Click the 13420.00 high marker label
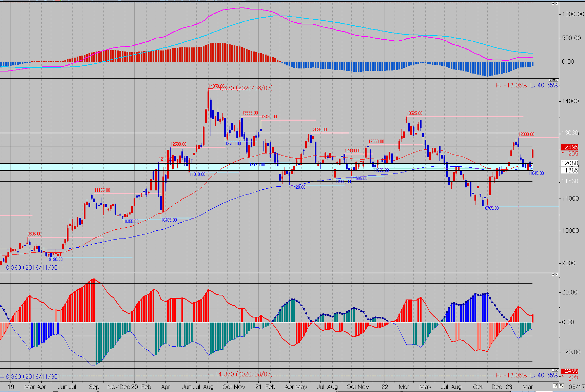 [x=269, y=117]
